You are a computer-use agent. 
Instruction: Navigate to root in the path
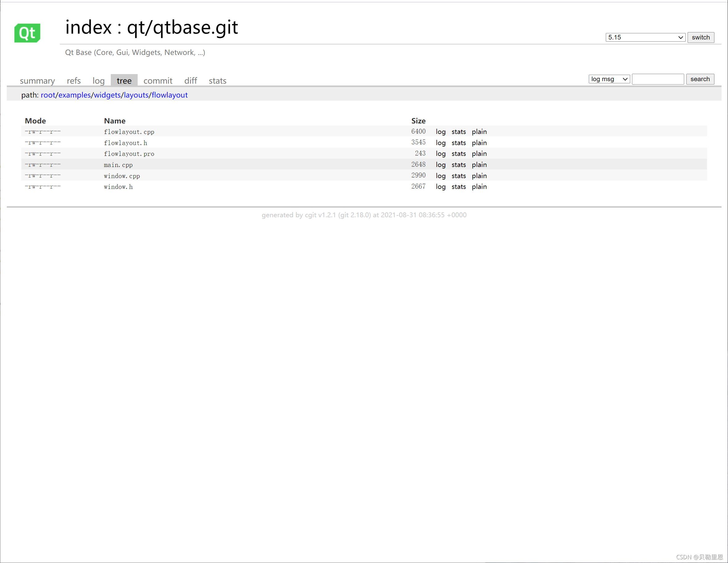tap(48, 95)
